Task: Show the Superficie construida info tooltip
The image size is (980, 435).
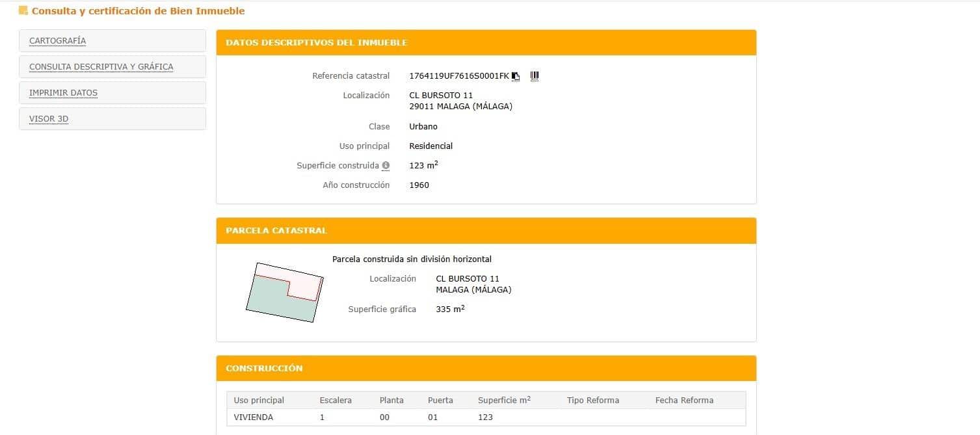Action: point(387,165)
